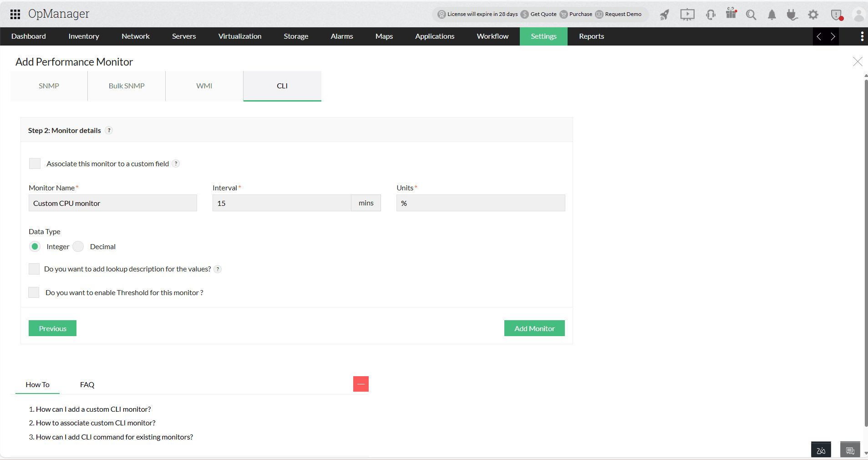Open the live chat support panel
The width and height of the screenshot is (868, 460).
849,450
